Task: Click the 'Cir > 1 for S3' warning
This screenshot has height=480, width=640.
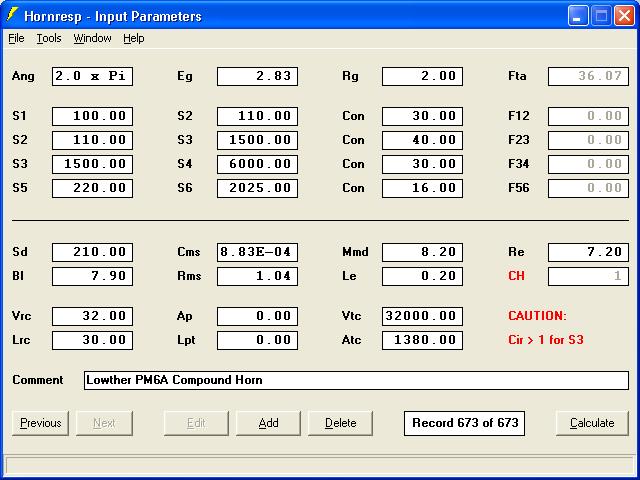Action: 546,340
